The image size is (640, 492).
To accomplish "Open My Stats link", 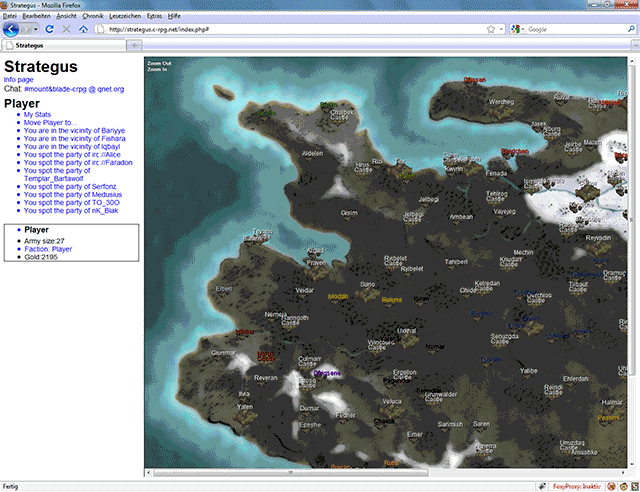I will click(x=37, y=115).
